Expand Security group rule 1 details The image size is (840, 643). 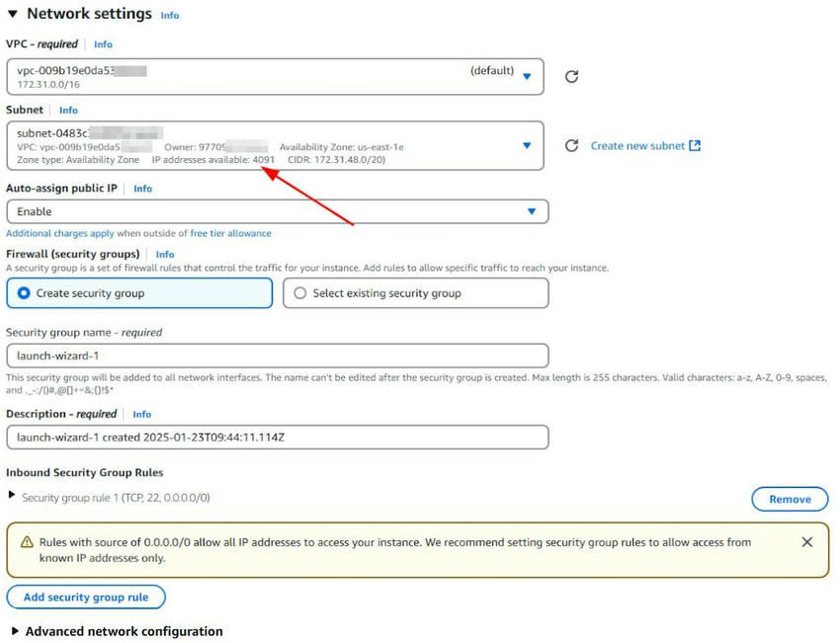pos(10,499)
